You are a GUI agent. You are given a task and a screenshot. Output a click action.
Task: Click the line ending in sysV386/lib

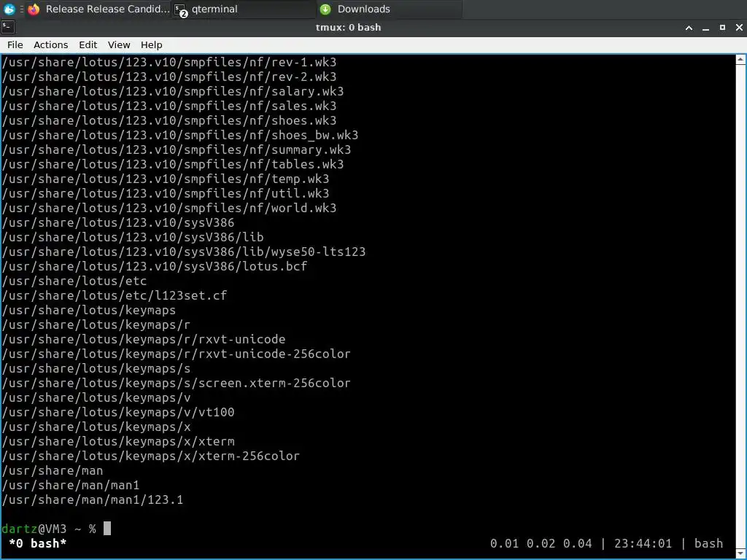click(133, 237)
